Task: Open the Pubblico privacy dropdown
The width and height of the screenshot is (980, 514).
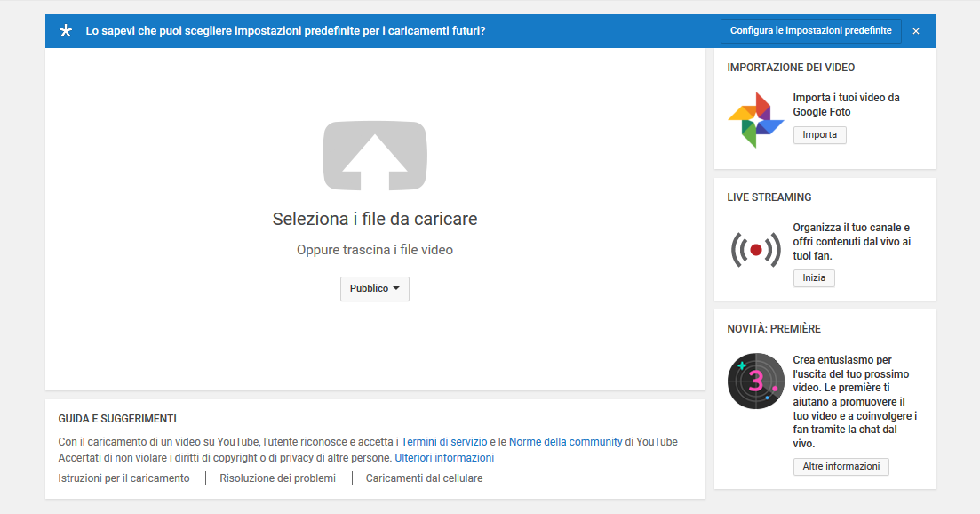Action: [374, 289]
